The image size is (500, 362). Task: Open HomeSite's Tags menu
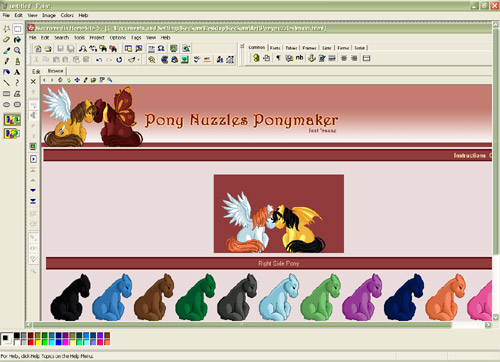[136, 38]
